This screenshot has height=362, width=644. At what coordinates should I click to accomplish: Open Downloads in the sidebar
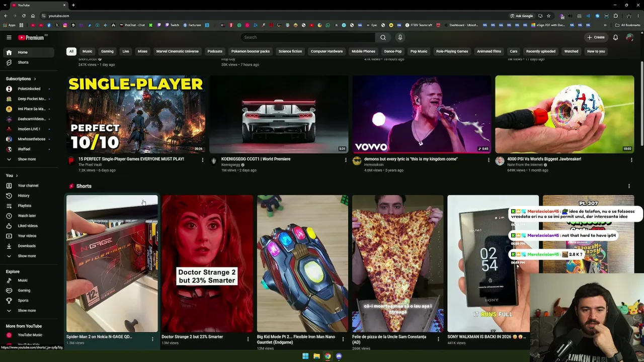click(29, 246)
